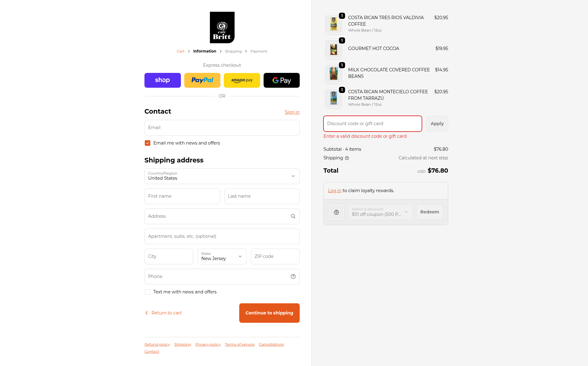Go to Cart breadcrumb step

(x=181, y=51)
